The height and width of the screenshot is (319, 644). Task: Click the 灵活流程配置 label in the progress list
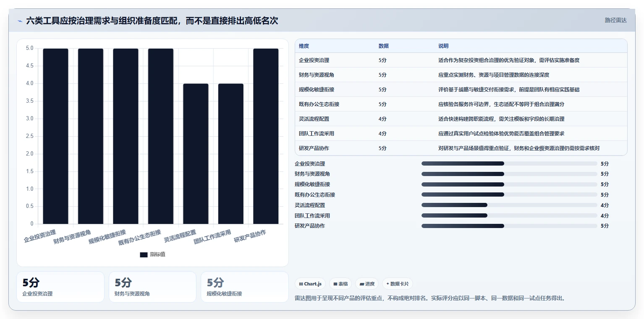pos(310,205)
